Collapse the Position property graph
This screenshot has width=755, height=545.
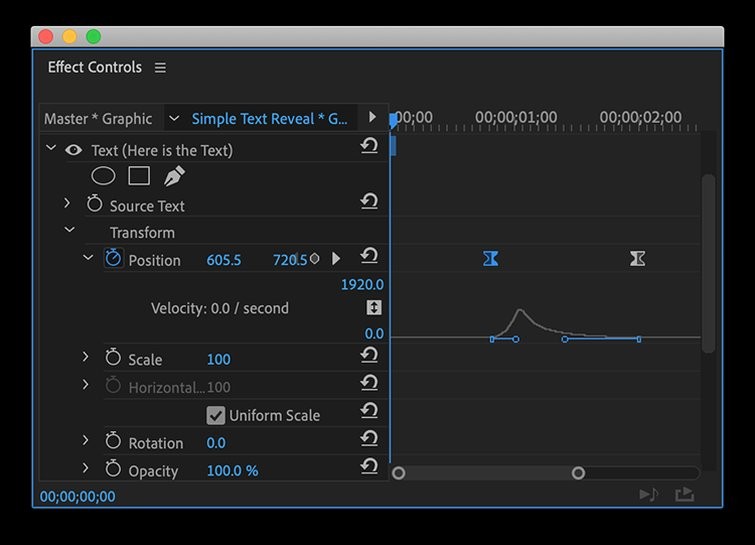[88, 258]
